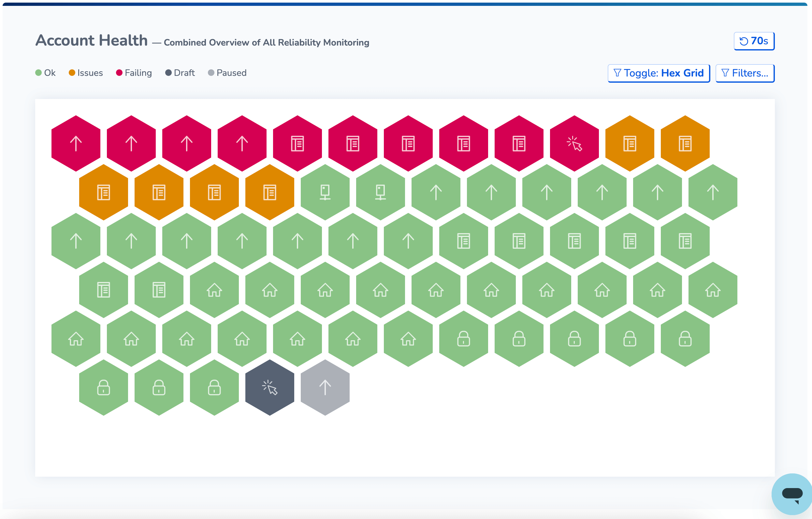
Task: Open the lock hexagon beside the dark draft hexagon
Action: point(214,387)
